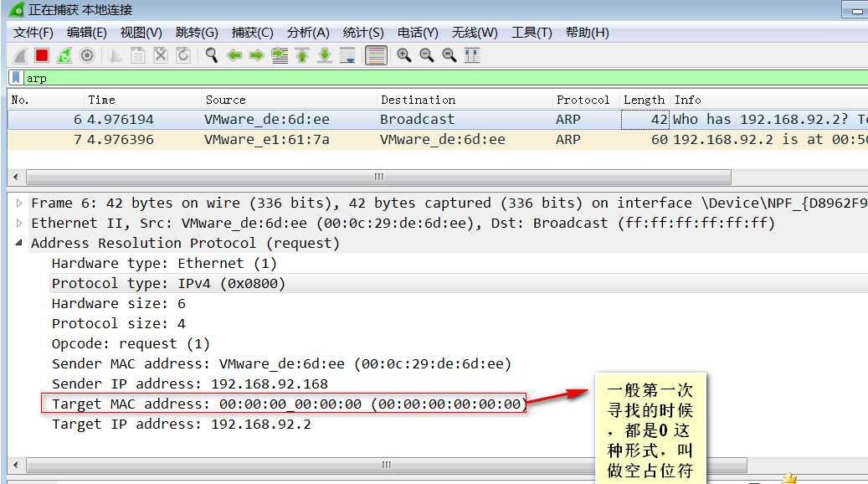868x484 pixels.
Task: Sort by the Length column header
Action: [x=645, y=100]
